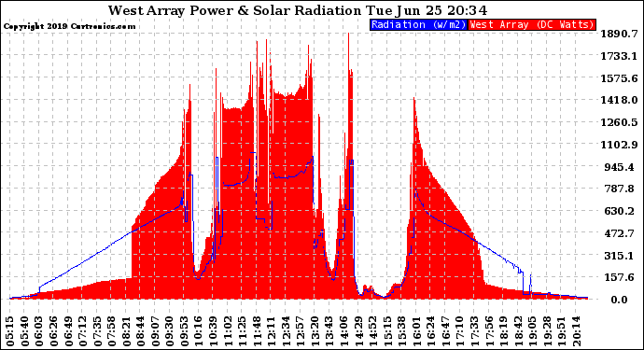Click the x-axis time label 19:51
Image resolution: width=644 pixels, height=350 pixels.
point(561,331)
